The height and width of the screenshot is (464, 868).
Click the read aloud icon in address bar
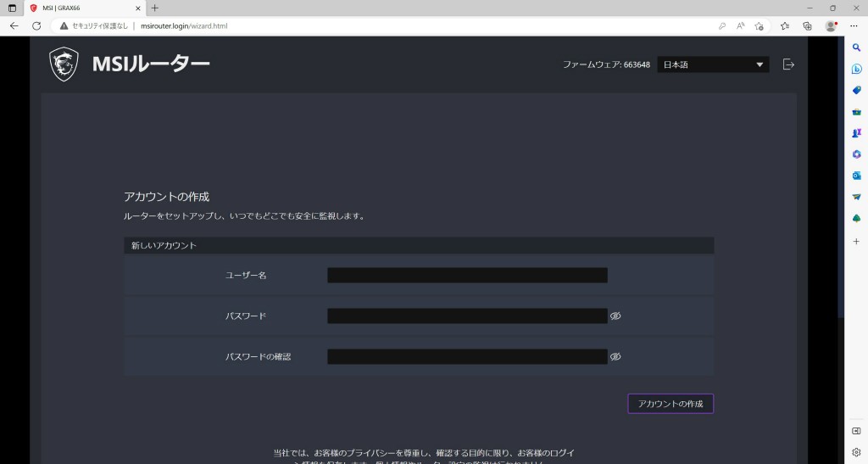(x=740, y=26)
